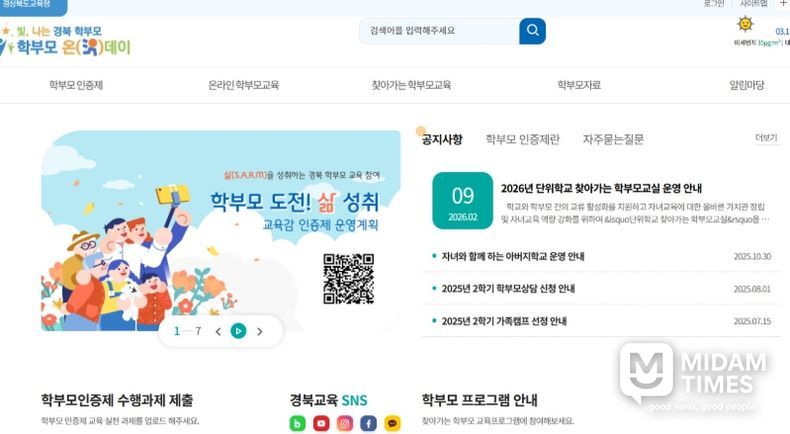Click the blue search magnifier button

pos(532,31)
